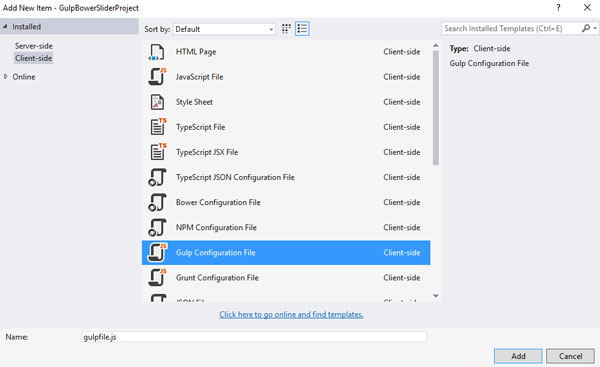Focus the Name input field
The height and width of the screenshot is (367, 600).
click(x=254, y=337)
